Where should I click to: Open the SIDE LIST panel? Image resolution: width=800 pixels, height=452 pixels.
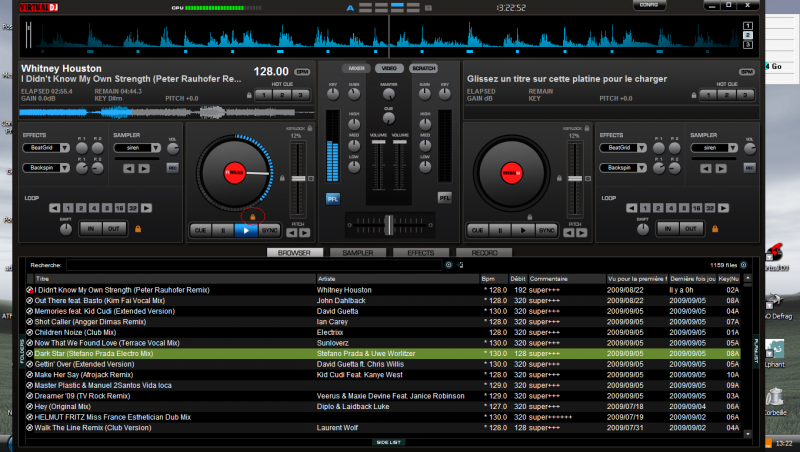pos(389,442)
